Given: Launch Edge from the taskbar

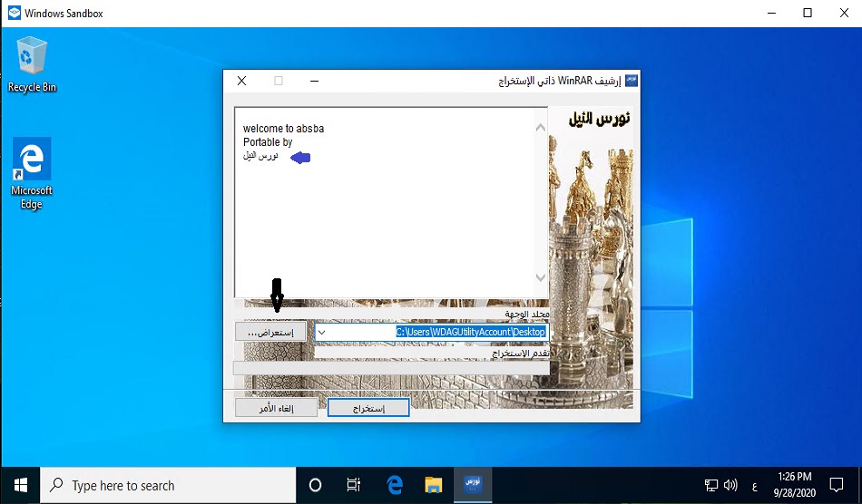Looking at the screenshot, I should [x=395, y=485].
